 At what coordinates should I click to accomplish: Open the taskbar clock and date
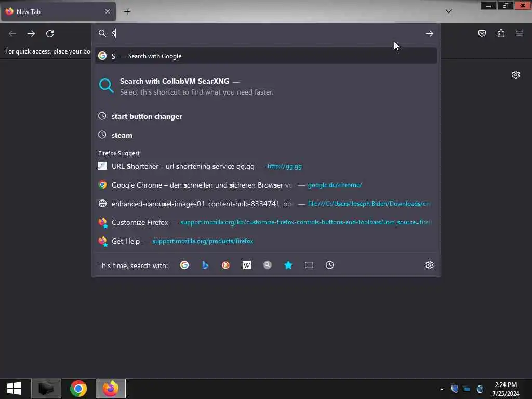click(x=506, y=389)
